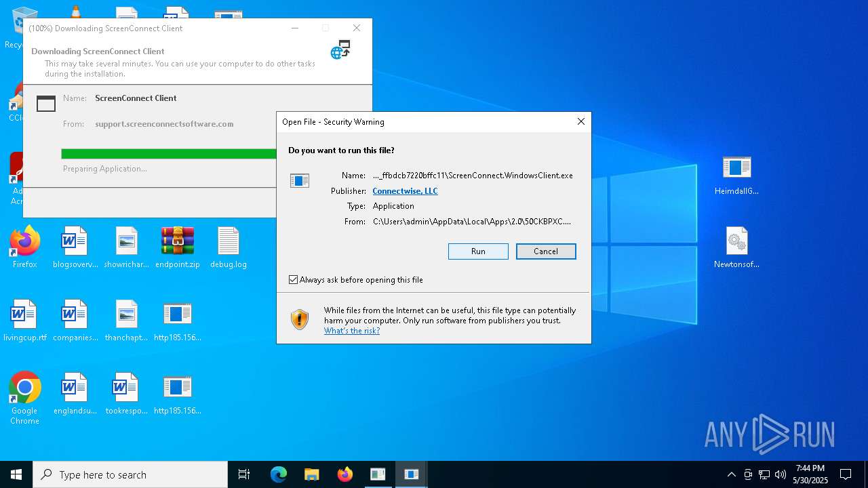Screen dimensions: 868x488
Task: Select the showrichar... image file icon
Action: point(126,247)
